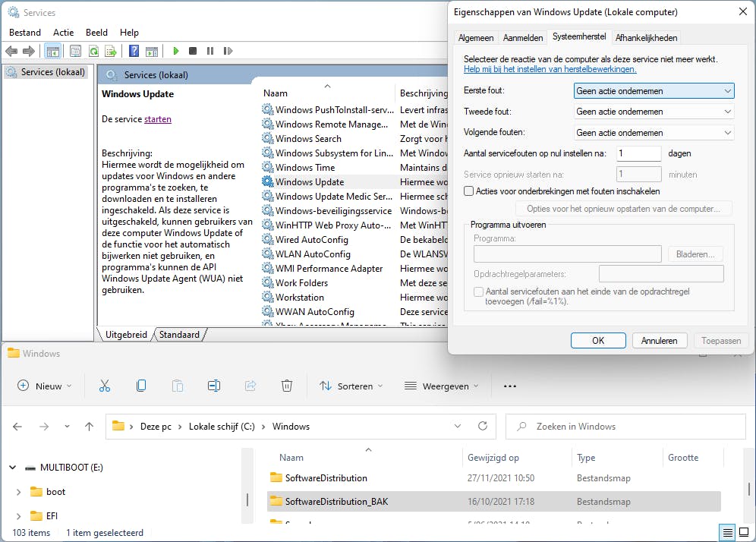Open the Eerste fout dropdown

pyautogui.click(x=654, y=90)
